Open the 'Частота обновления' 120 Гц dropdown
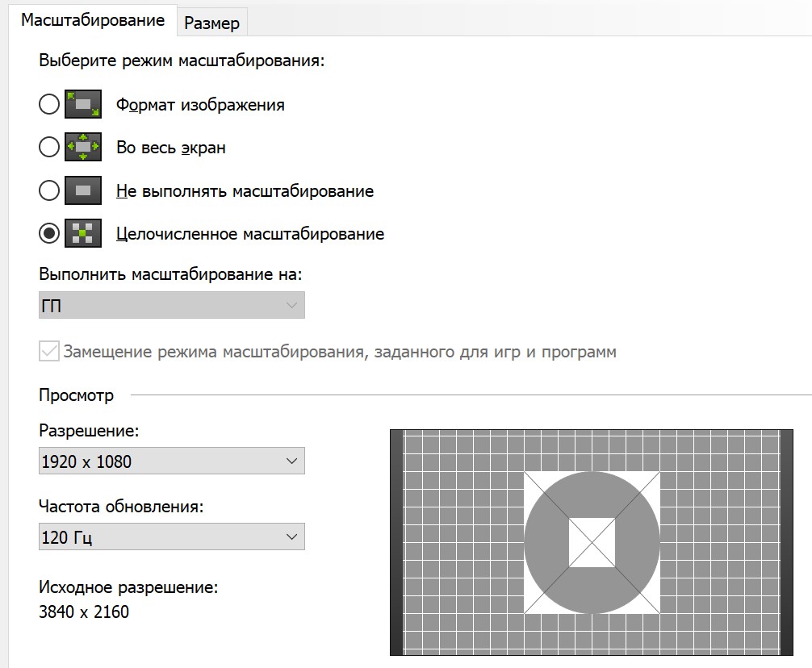The width and height of the screenshot is (812, 668). coord(171,536)
